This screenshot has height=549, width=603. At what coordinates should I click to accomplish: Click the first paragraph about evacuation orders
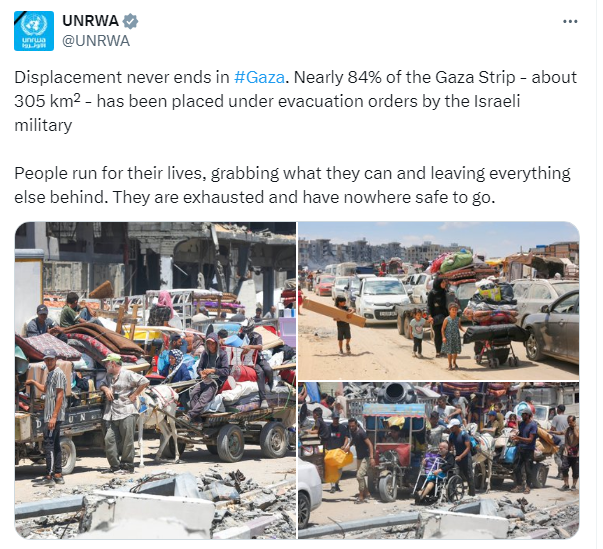coord(295,101)
